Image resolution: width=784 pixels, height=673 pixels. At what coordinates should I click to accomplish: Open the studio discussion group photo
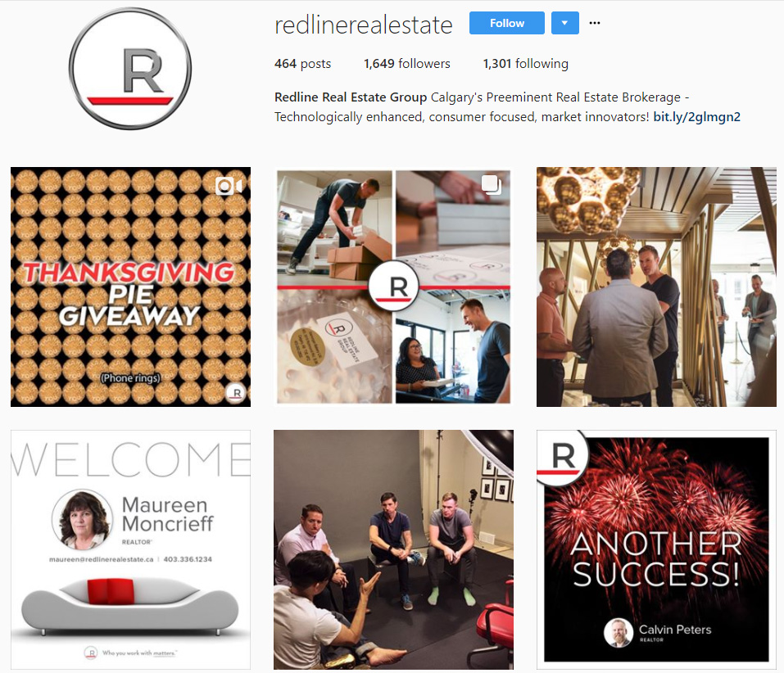point(393,549)
